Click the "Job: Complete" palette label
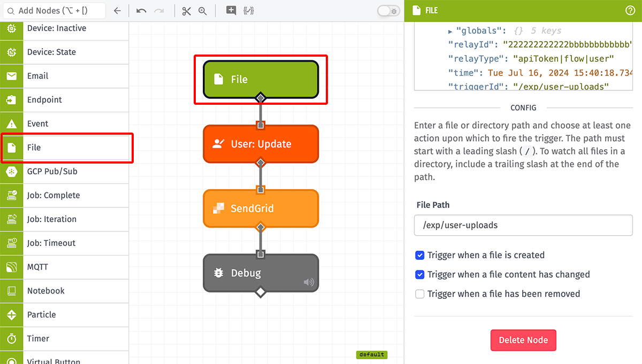 coord(53,195)
